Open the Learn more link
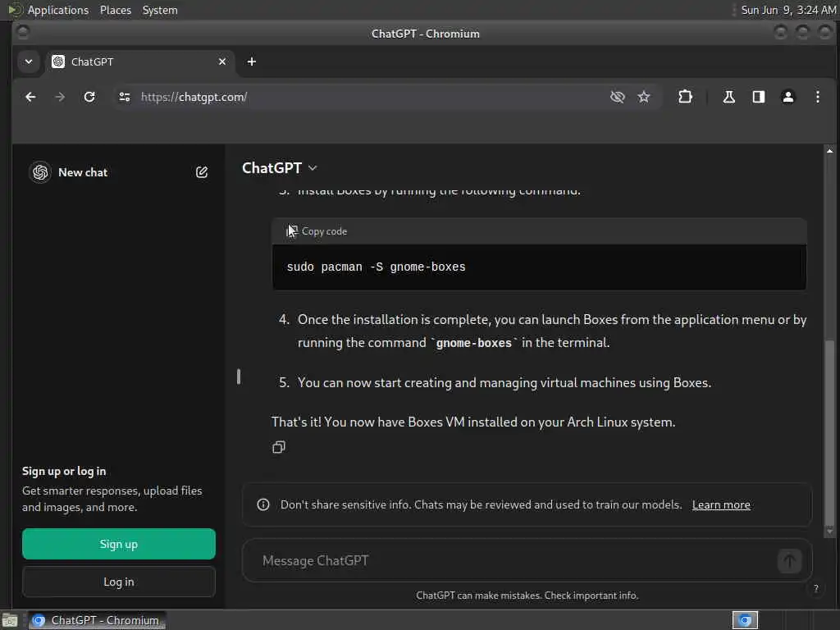The width and height of the screenshot is (840, 630). pyautogui.click(x=721, y=504)
